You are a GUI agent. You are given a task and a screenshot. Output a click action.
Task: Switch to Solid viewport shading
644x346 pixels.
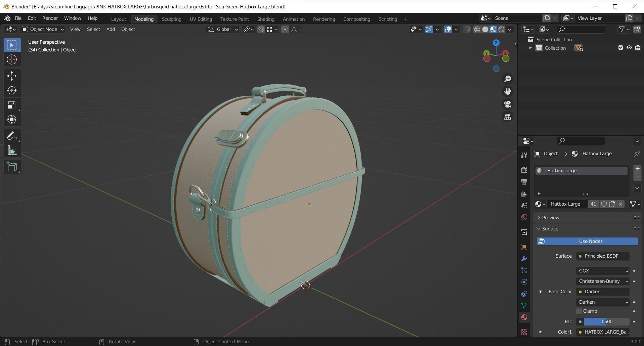pos(485,30)
